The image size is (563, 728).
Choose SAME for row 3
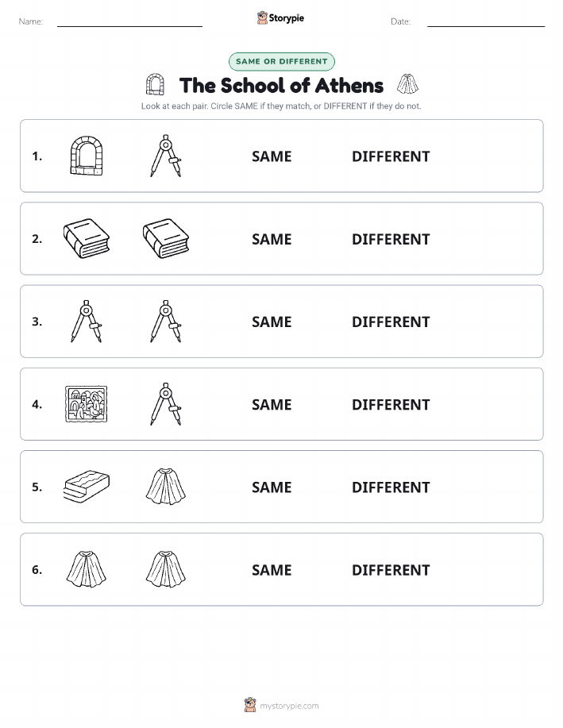point(272,322)
